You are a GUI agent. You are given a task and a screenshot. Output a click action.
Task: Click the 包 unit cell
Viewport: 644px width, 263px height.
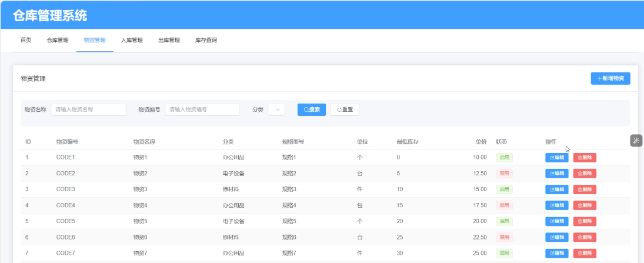pos(360,205)
